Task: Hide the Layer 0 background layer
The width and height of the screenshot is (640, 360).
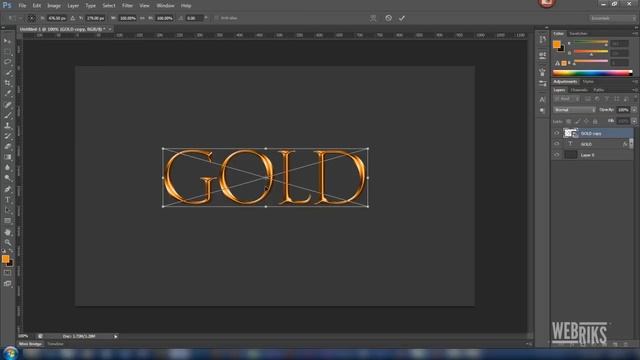Action: 556,155
